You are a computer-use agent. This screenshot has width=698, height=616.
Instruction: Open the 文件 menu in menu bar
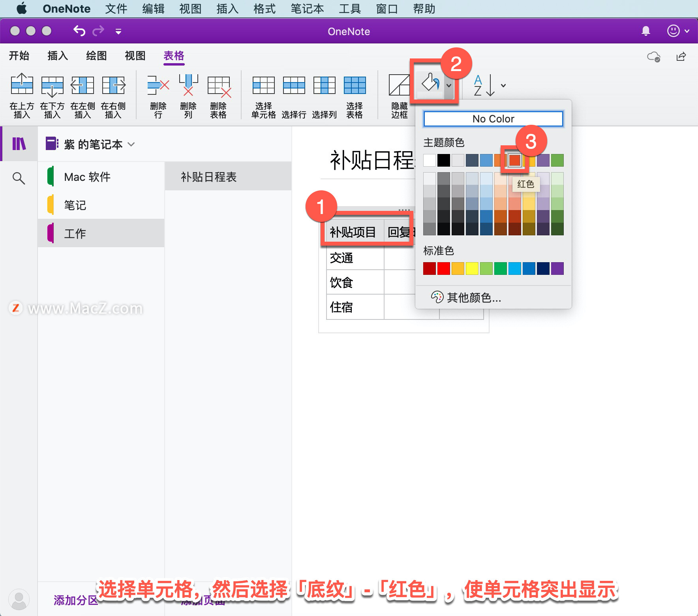point(116,9)
